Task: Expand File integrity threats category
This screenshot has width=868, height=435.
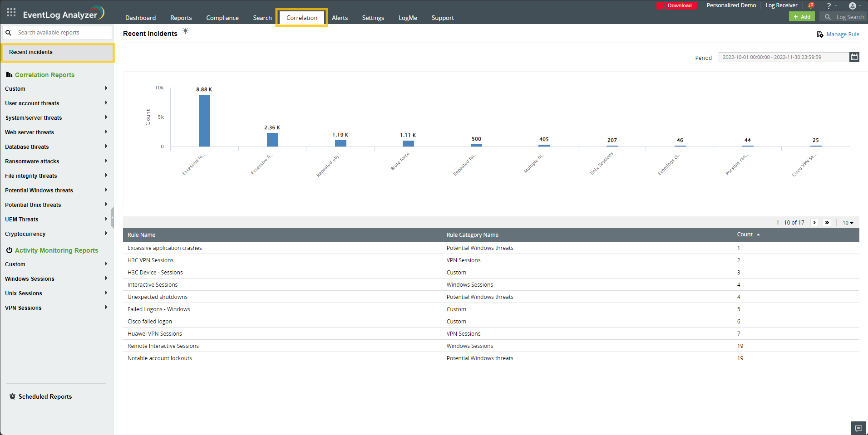Action: (x=57, y=176)
